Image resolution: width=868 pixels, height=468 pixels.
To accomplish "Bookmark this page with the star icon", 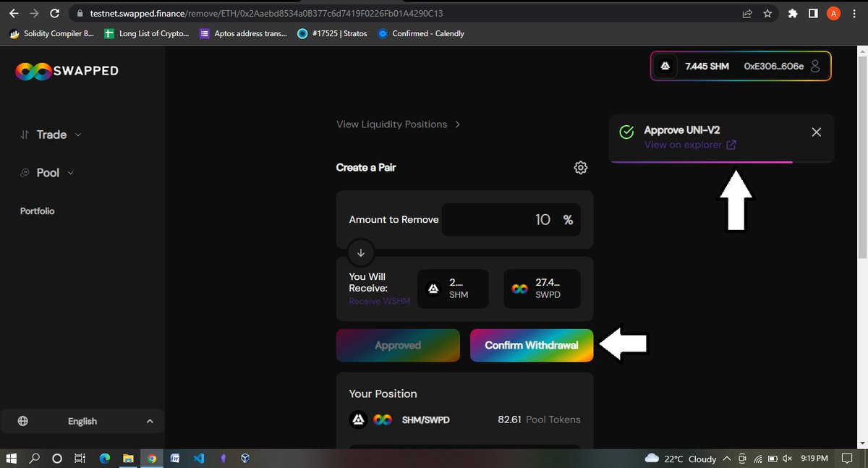I will tap(767, 13).
